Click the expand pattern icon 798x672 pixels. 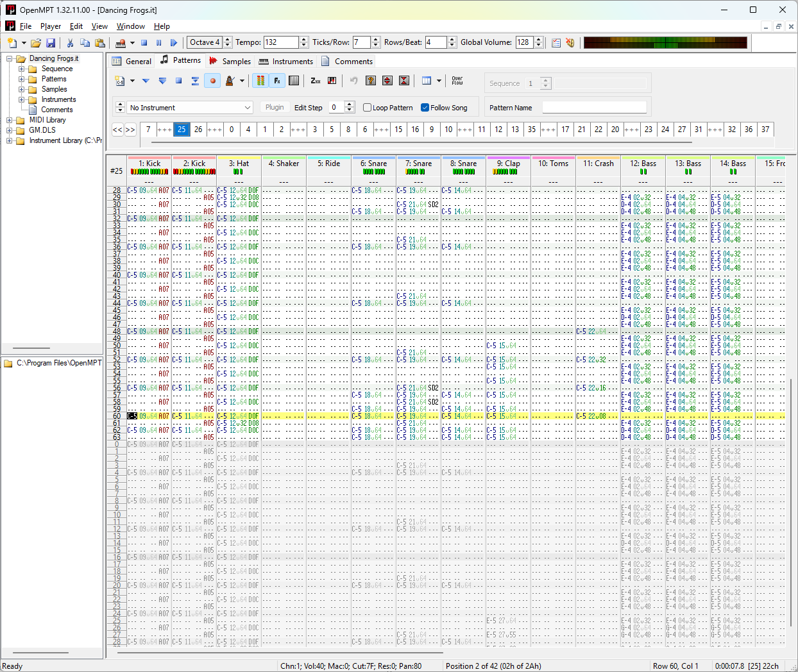387,81
